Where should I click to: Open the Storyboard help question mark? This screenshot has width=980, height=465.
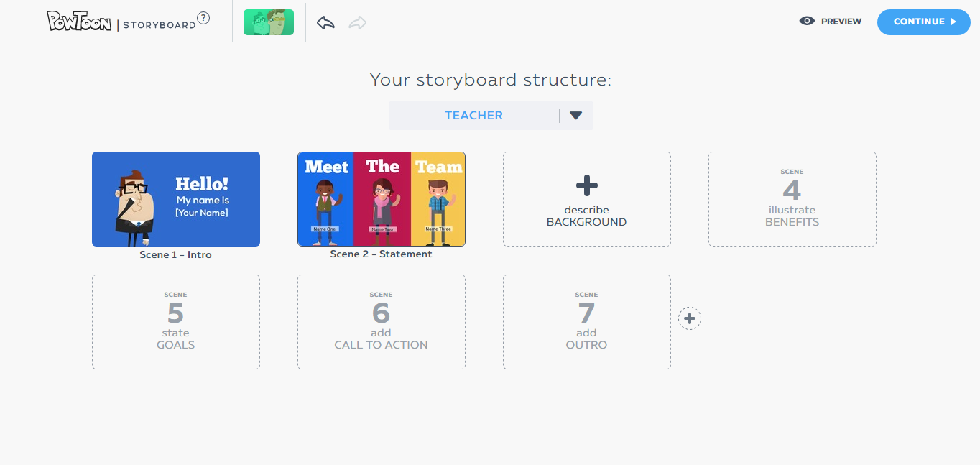click(x=203, y=19)
